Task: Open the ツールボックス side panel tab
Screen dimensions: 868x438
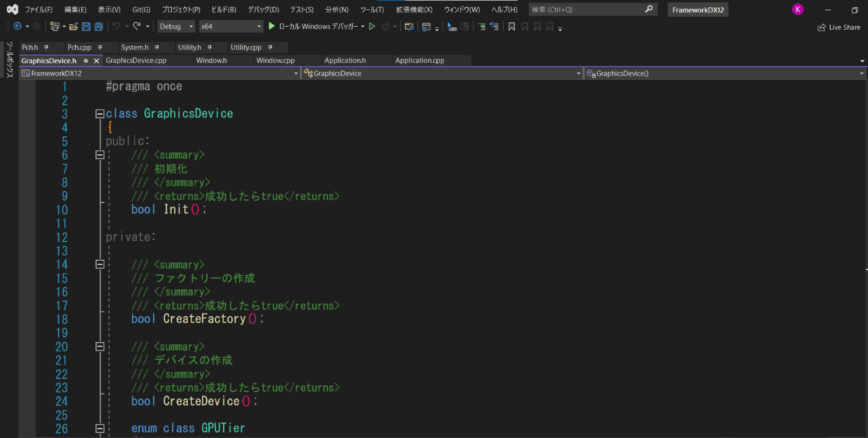Action: coord(9,59)
